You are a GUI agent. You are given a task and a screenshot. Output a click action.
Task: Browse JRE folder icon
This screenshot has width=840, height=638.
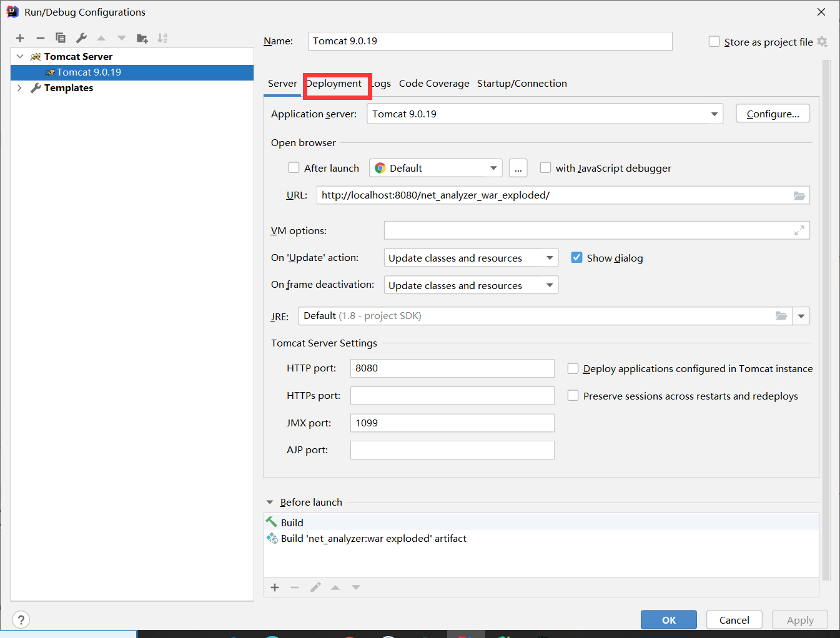[x=781, y=316]
